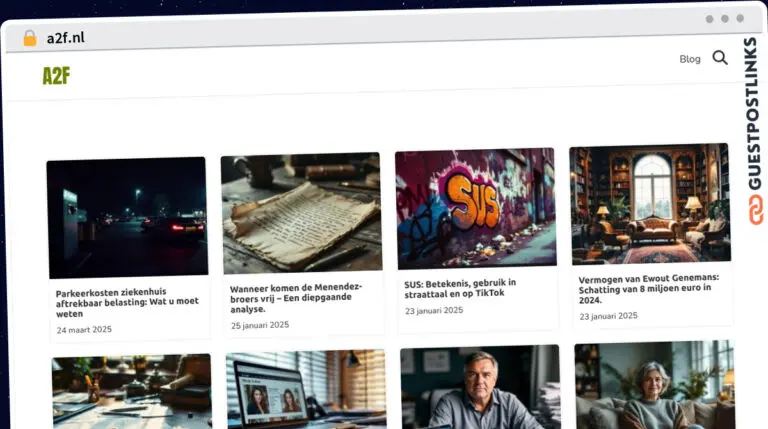
Task: Click the desk workspace thumbnail in second row
Action: click(132, 391)
